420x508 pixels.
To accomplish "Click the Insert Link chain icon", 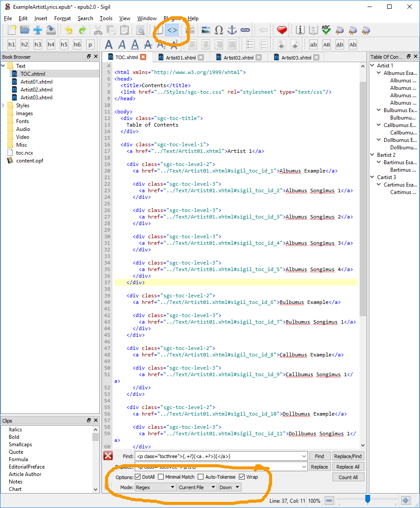I will (x=245, y=30).
